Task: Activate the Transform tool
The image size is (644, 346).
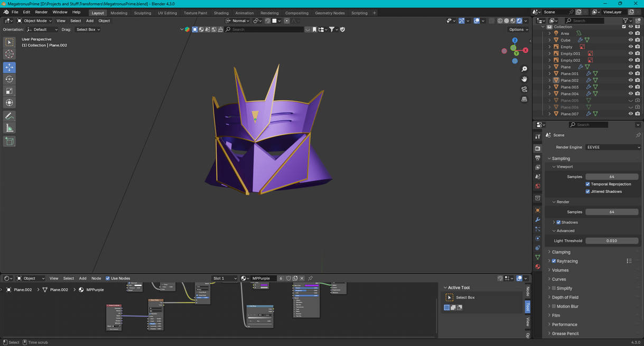Action: pyautogui.click(x=10, y=102)
